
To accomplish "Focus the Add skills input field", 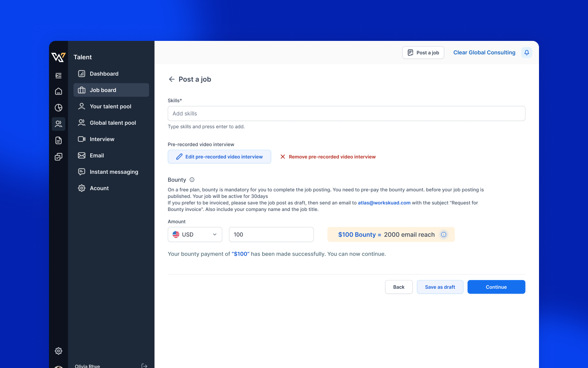I will 346,114.
